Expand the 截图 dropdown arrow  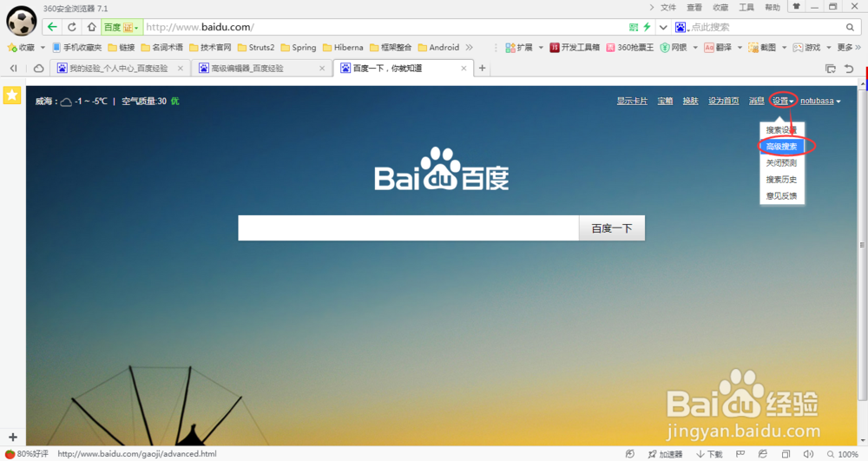point(784,48)
